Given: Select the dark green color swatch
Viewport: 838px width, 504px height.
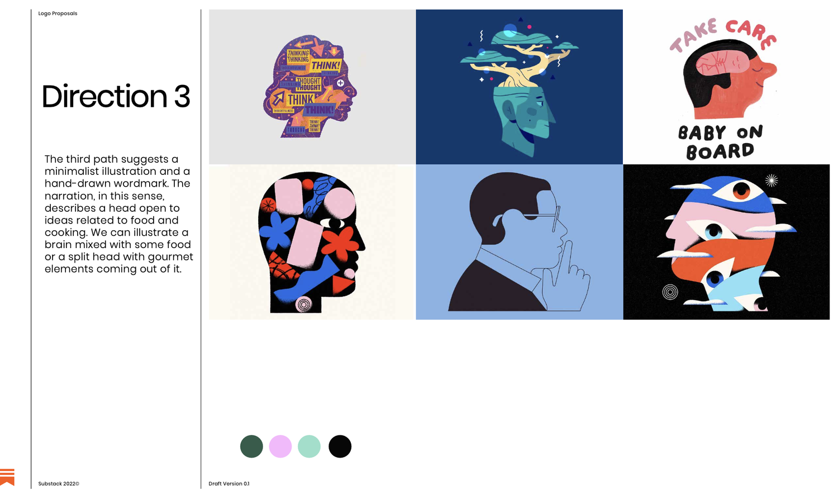Looking at the screenshot, I should [251, 446].
